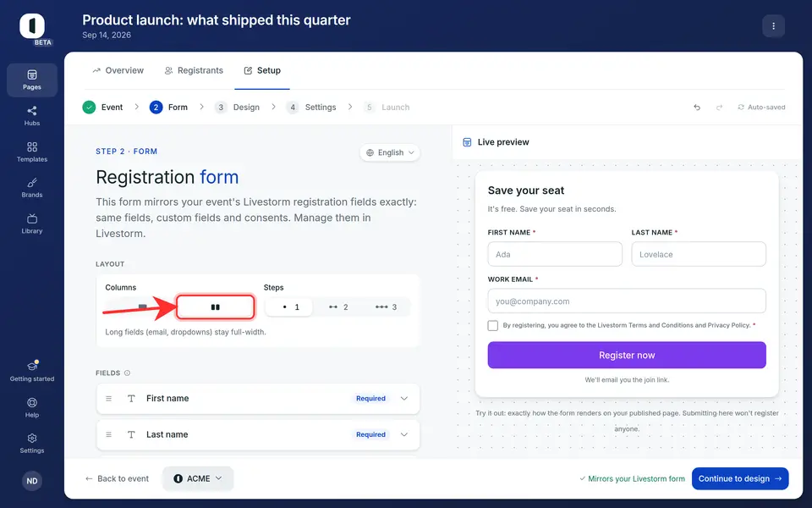Viewport: 812px width, 508px height.
Task: Open the ACME brand dropdown
Action: coord(198,478)
